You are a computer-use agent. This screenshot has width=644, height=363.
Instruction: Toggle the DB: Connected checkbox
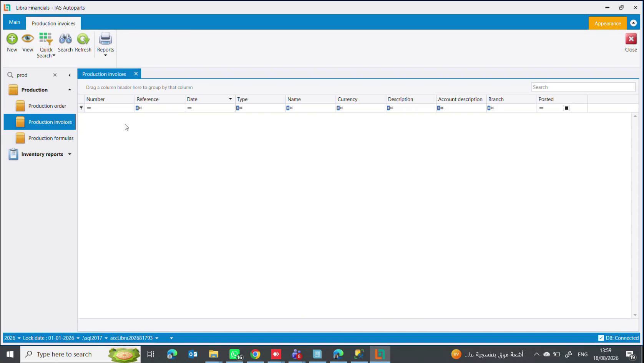601,338
